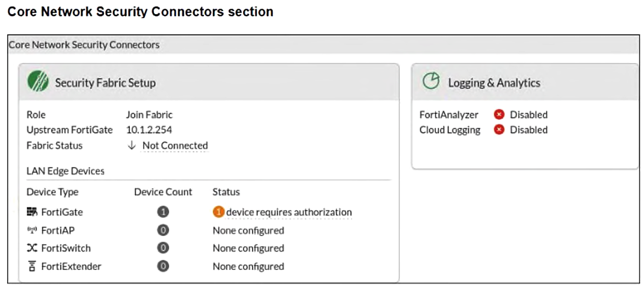Select the upstream FortiGate IP 10.1.2.254
The height and width of the screenshot is (287, 644).
pos(149,130)
